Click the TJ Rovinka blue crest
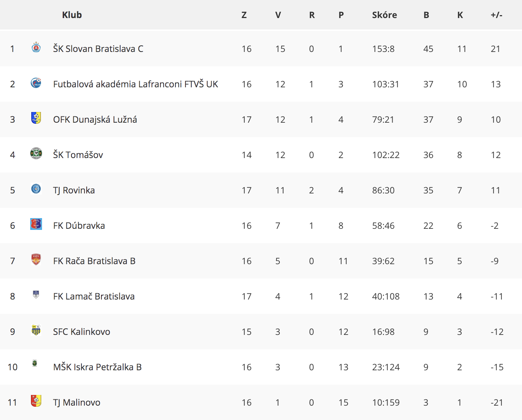The height and width of the screenshot is (420, 522). coord(36,189)
